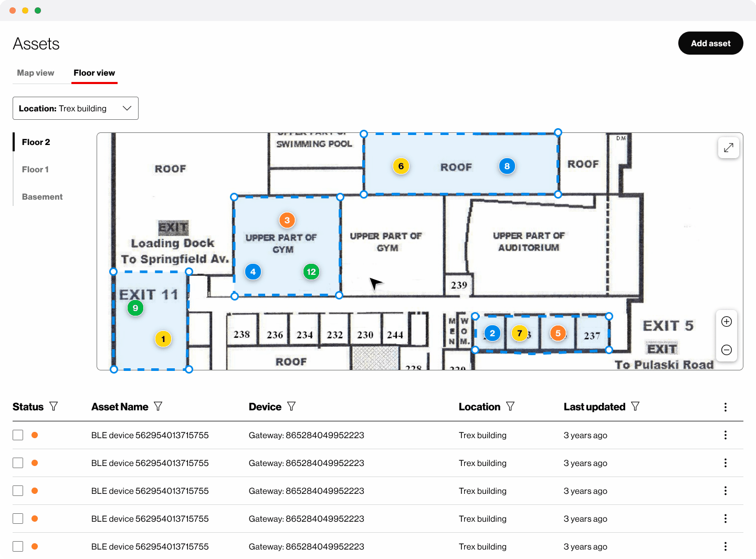This screenshot has height=559, width=756.
Task: Select the Basement floor
Action: coord(42,196)
